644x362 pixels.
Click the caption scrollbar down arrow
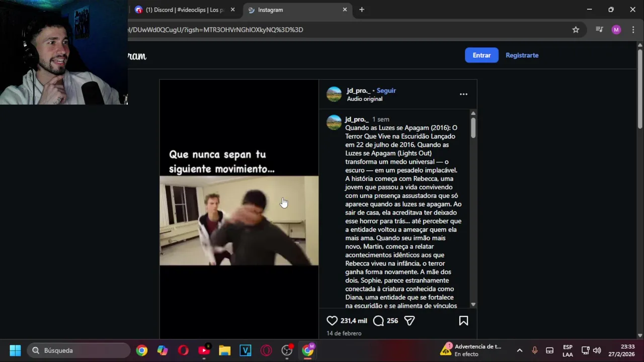point(473,305)
